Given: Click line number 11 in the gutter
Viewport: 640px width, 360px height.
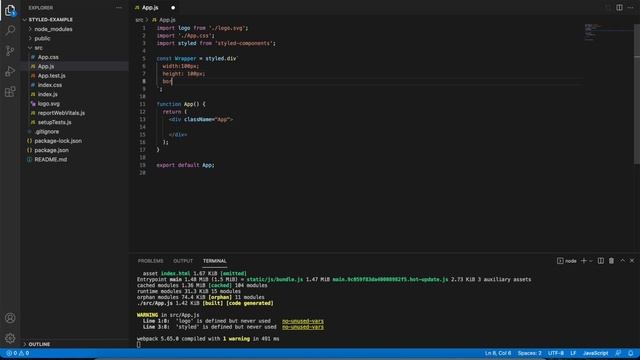Looking at the screenshot, I should coord(142,104).
